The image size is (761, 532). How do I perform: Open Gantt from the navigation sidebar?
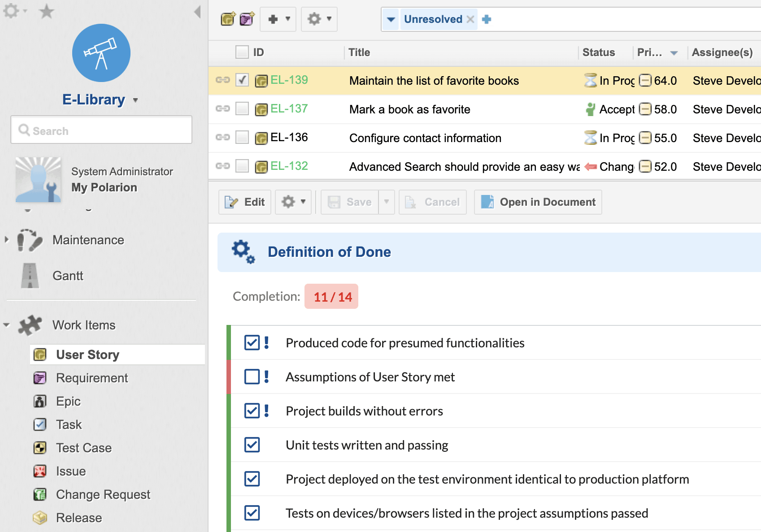68,276
